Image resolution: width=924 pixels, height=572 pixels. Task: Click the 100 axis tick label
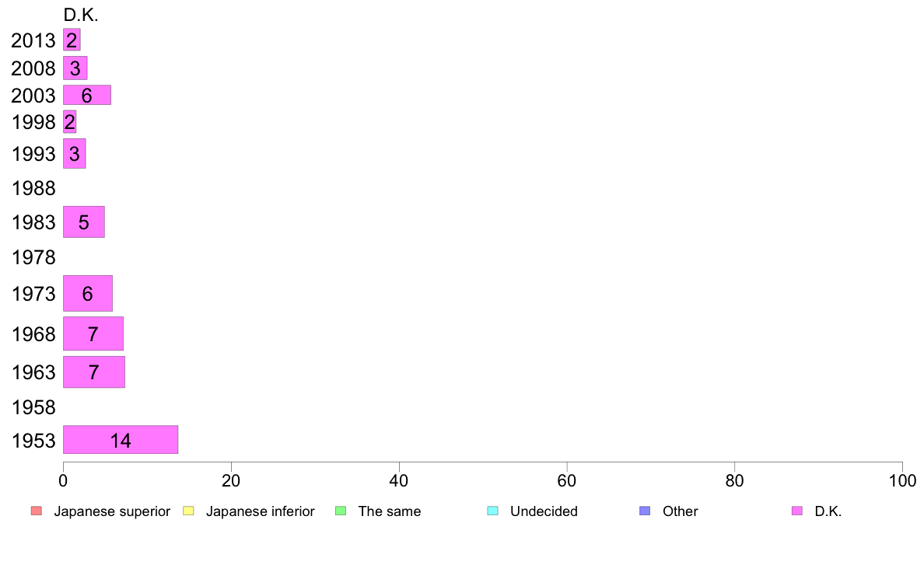tap(902, 481)
